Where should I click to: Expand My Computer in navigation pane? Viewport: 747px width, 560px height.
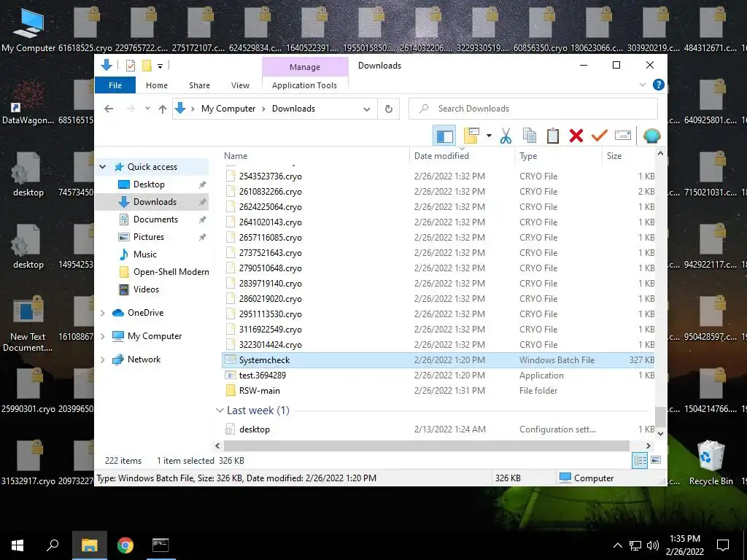click(102, 336)
